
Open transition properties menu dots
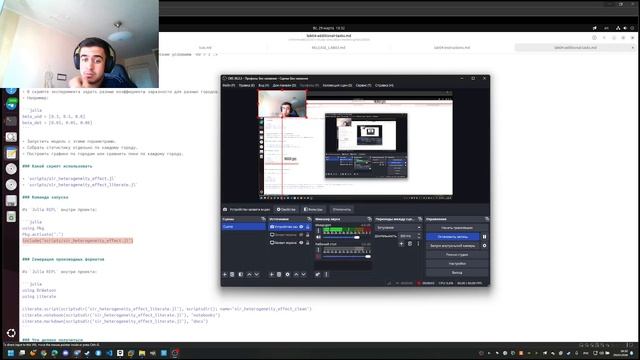[418, 244]
